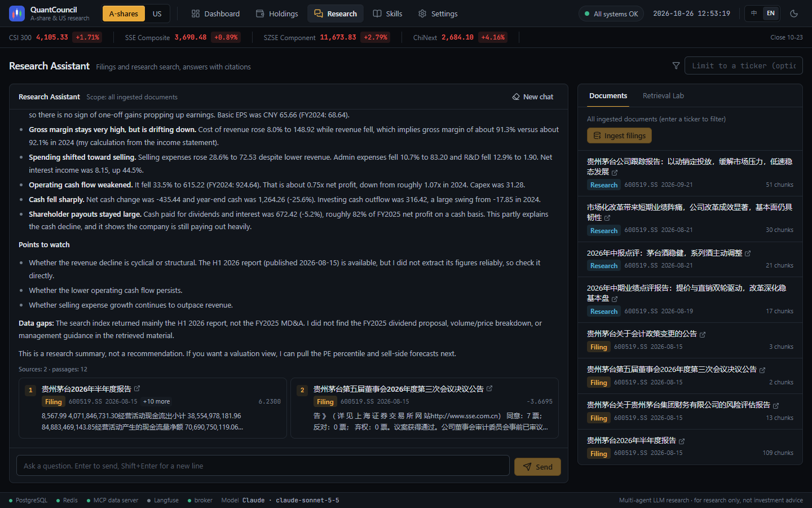Open the Skills tab
Screen dimensions: 812x508
pyautogui.click(x=388, y=14)
